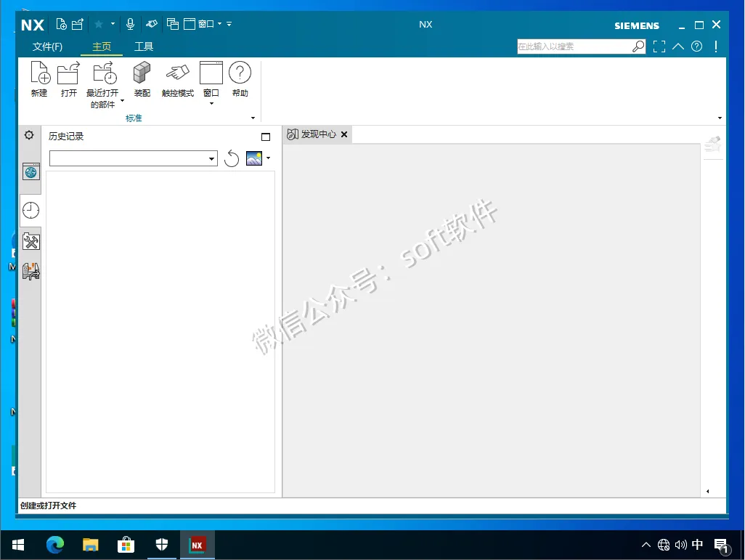Click the icon at top right of Discovery Center
Viewport: 745px width, 560px height.
point(713,144)
